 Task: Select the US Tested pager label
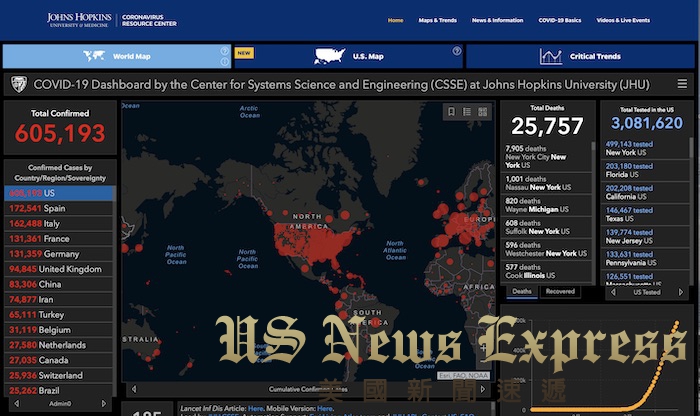point(646,292)
